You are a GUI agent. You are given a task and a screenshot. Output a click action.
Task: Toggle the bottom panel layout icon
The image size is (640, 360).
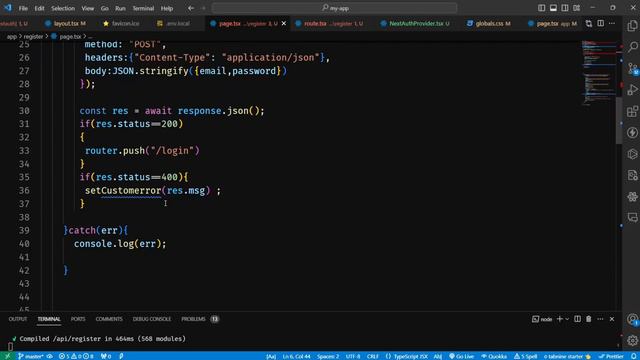coord(553,8)
